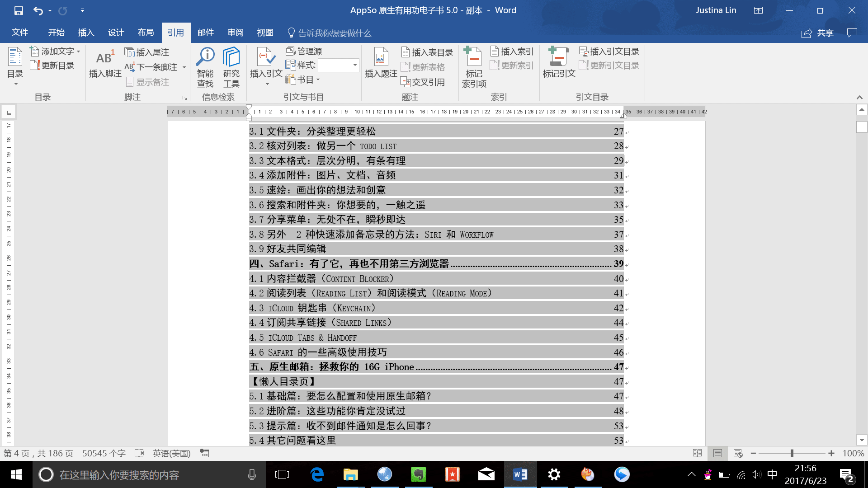The image size is (868, 488).
Task: Click the Redo icon in the quick access toolbar
Action: click(x=63, y=10)
